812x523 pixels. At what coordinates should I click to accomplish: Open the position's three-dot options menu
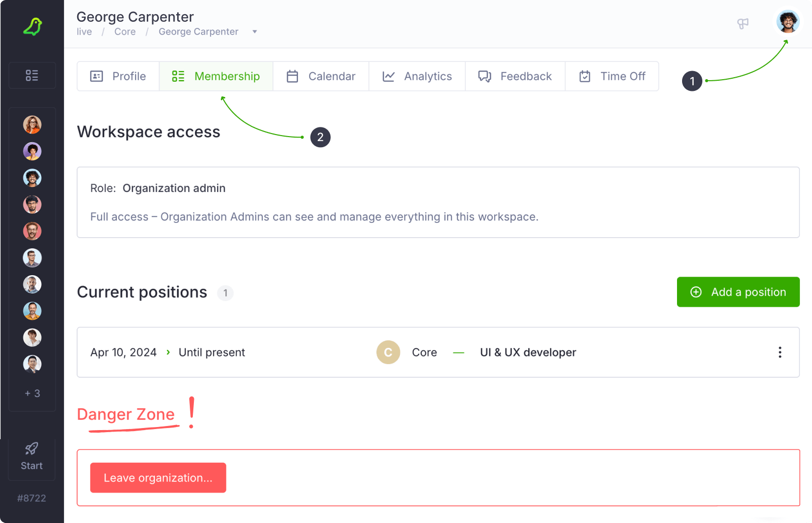pyautogui.click(x=780, y=352)
